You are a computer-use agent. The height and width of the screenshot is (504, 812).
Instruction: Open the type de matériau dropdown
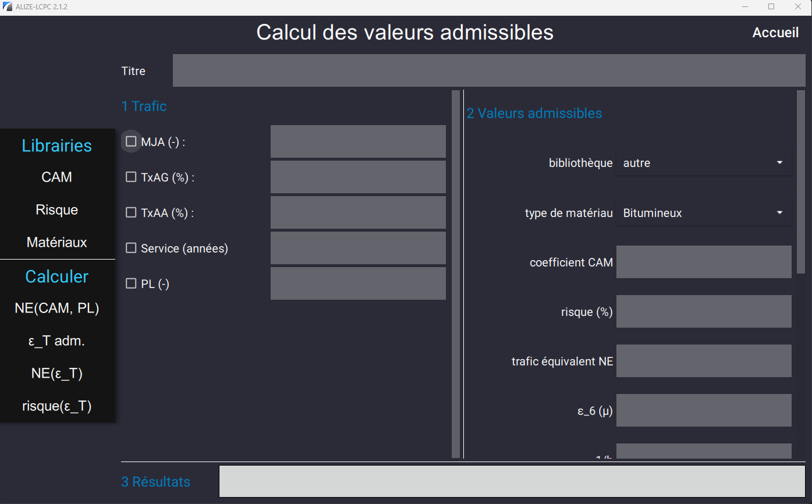point(704,213)
